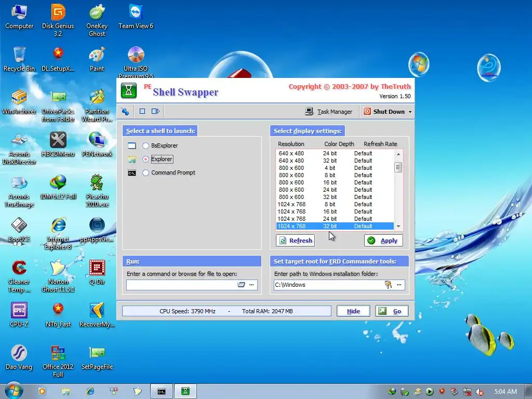Click the resolution list scroll down arrow
Viewport: 532px width, 399px height.
point(398,227)
